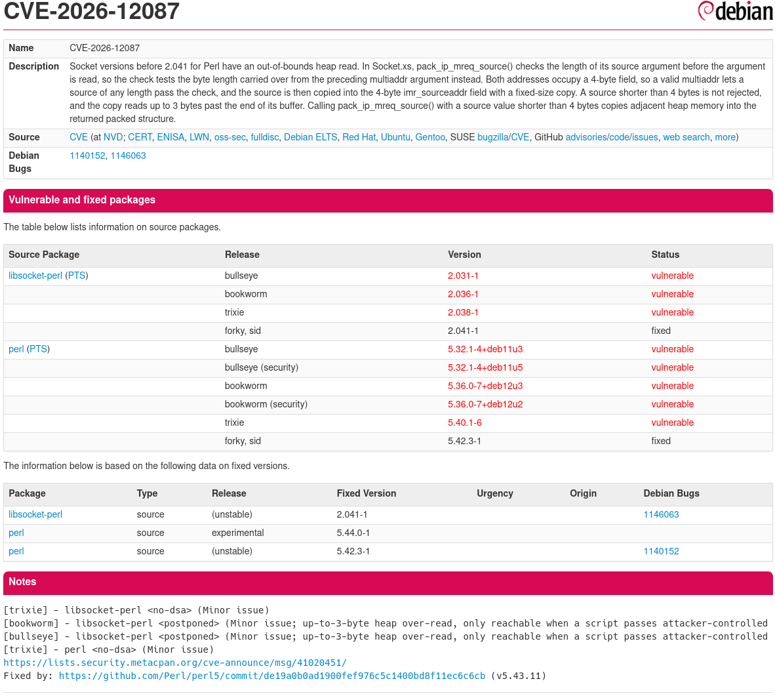Open perl link in 5.42.3-1 unstable row
Screen dimensions: 775x700
pos(16,551)
